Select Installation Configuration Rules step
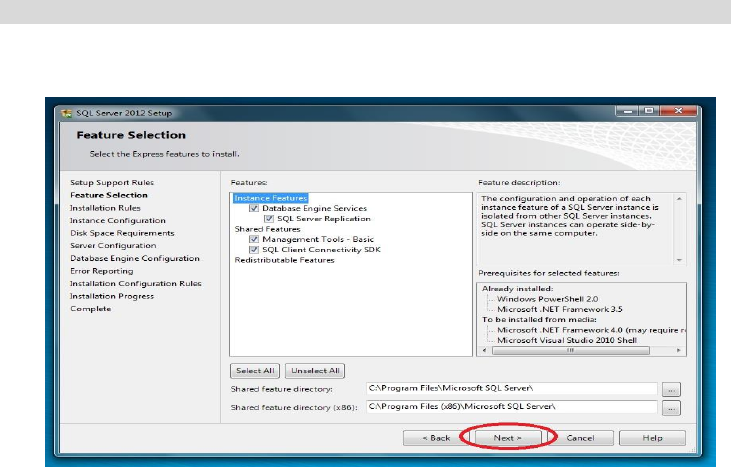The image size is (731, 467). (136, 283)
